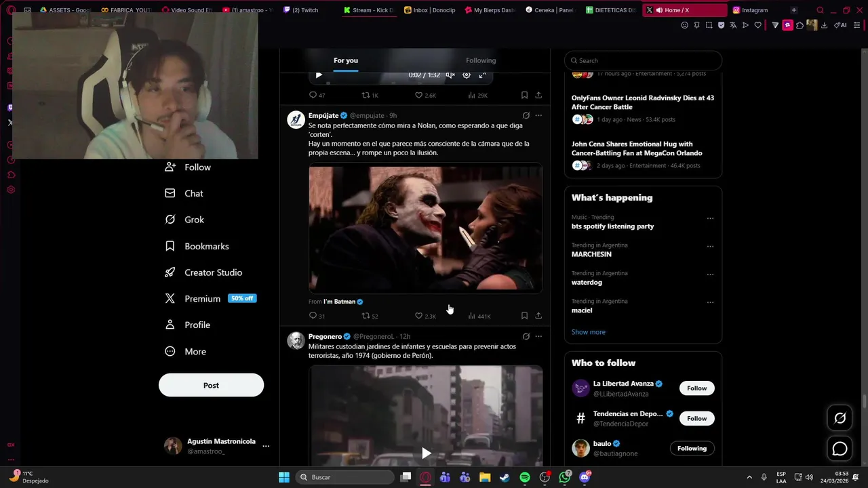Open the I'm Batman source link
Screen dimensions: 868x488
[343, 302]
